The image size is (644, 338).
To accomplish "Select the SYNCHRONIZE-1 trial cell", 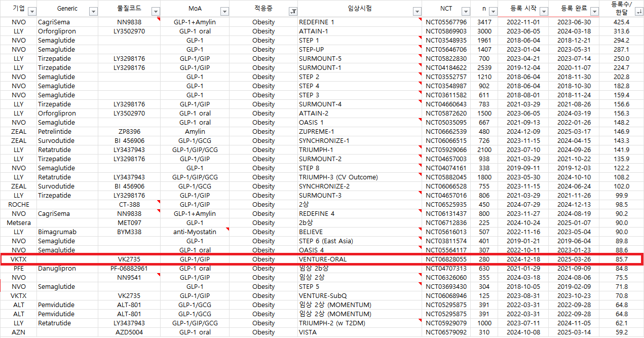I will coord(360,141).
